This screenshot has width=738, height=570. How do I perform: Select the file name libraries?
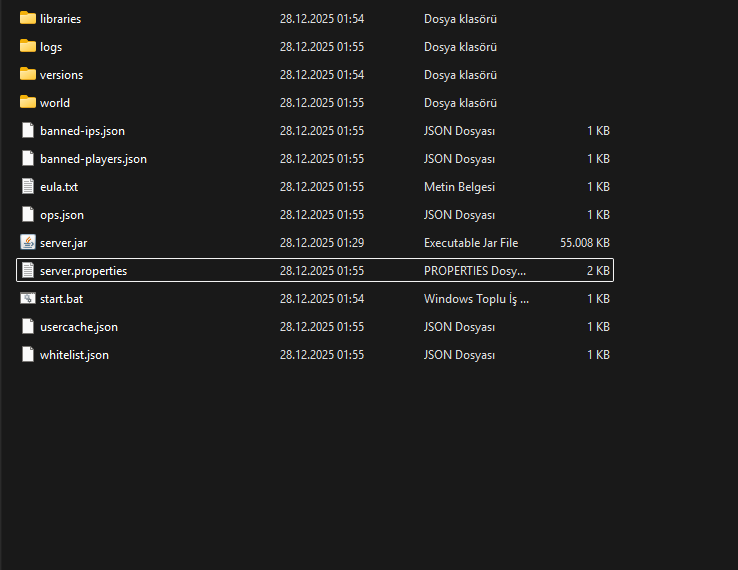tap(60, 19)
